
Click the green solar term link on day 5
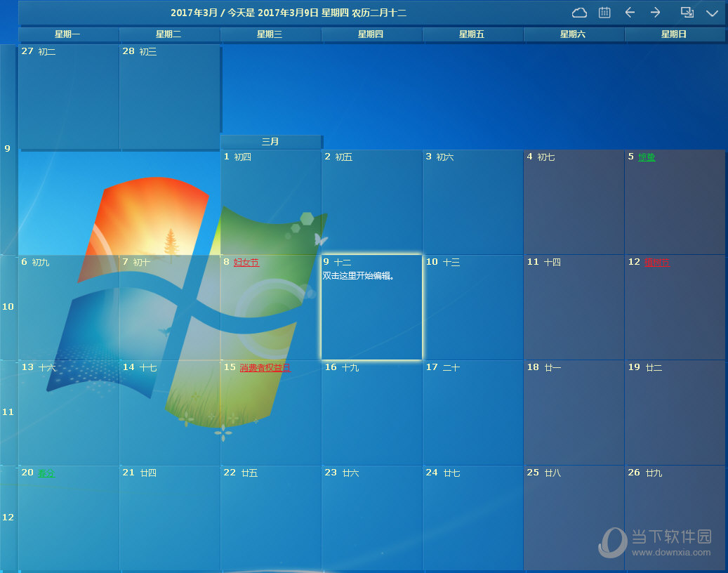point(647,157)
